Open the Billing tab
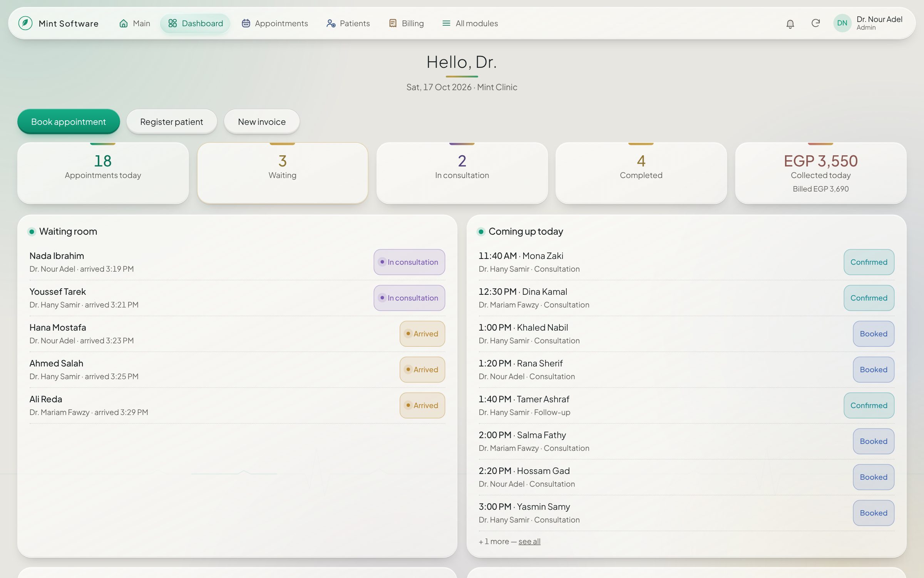 coord(407,24)
